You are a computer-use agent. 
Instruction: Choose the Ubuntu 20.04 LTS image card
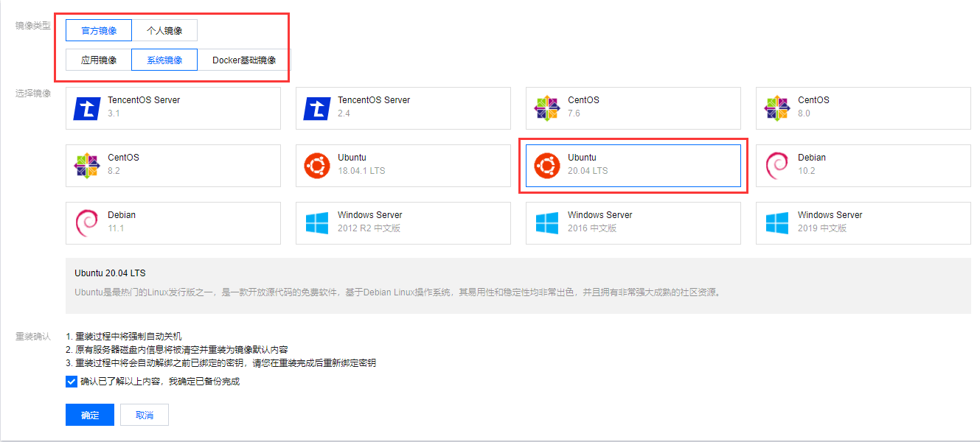pyautogui.click(x=633, y=166)
